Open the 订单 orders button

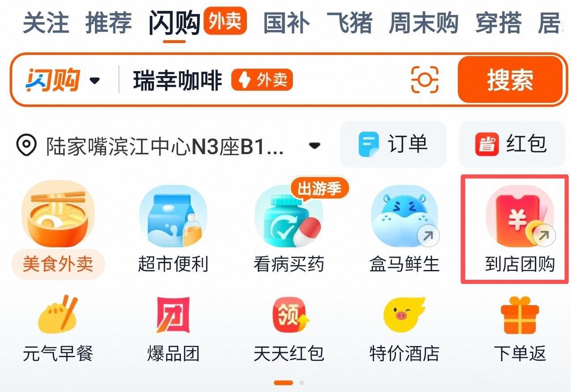[x=393, y=144]
